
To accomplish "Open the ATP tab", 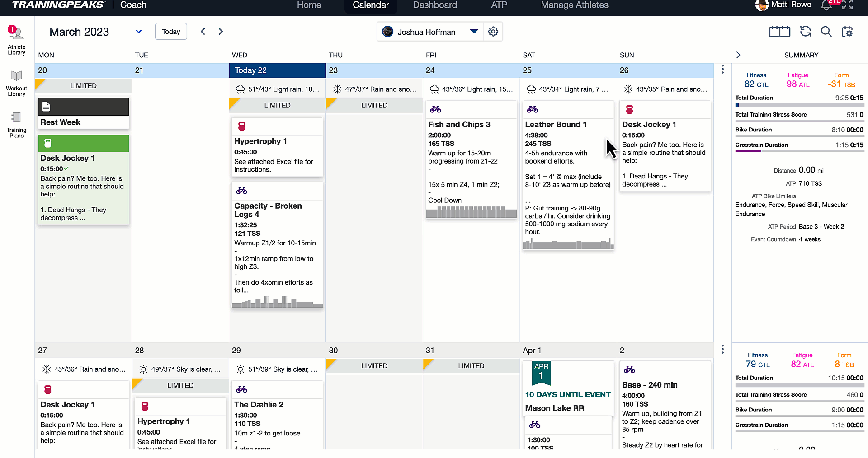I will tap(499, 5).
